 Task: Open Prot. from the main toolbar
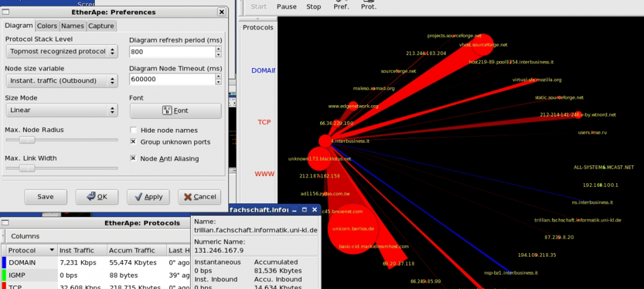pyautogui.click(x=369, y=5)
